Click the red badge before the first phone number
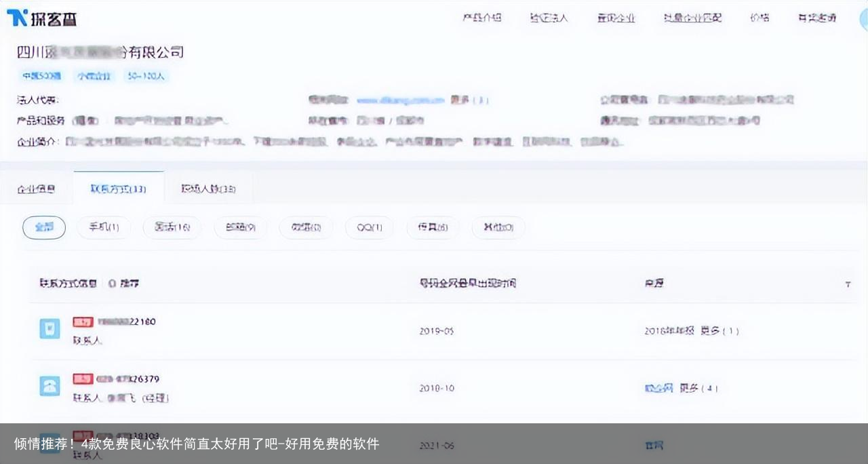868x464 pixels. (83, 322)
